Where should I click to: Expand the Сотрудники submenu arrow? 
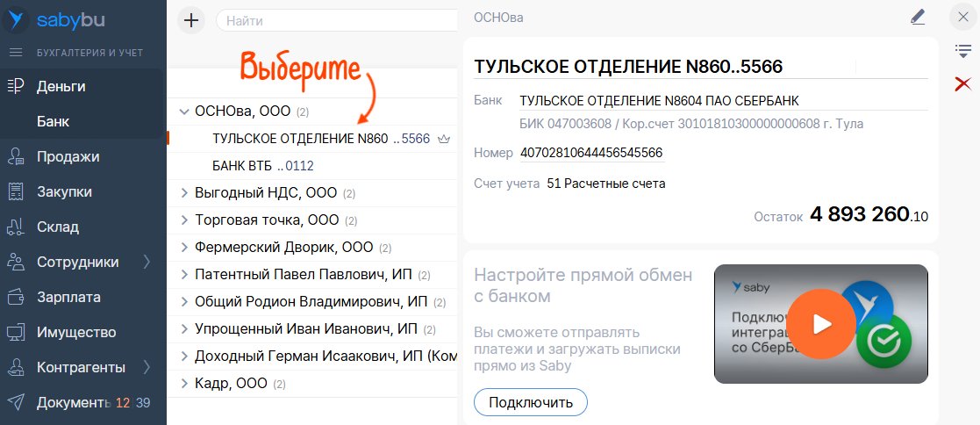click(x=147, y=262)
